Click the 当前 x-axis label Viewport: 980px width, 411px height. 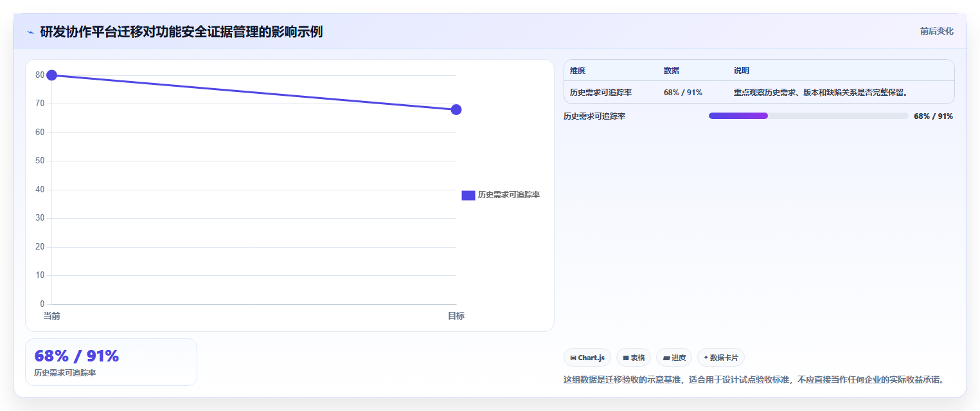[52, 316]
